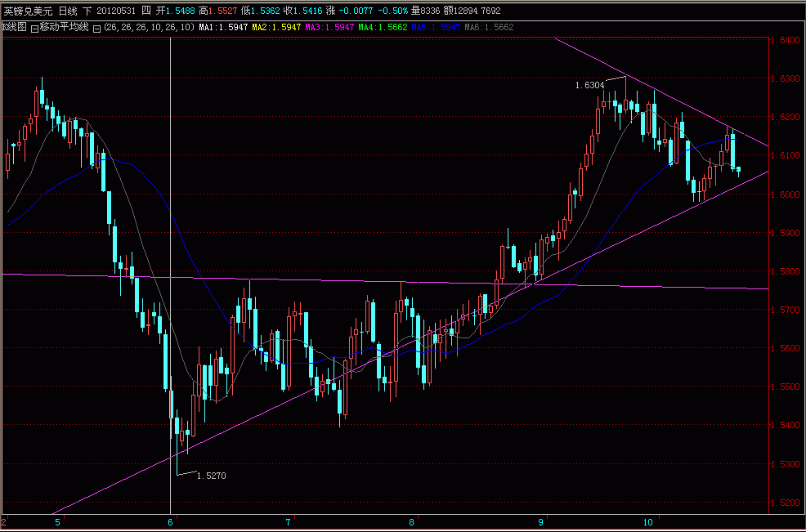Click the 1.6000 price axis label
The image size is (806, 532).
pyautogui.click(x=786, y=194)
